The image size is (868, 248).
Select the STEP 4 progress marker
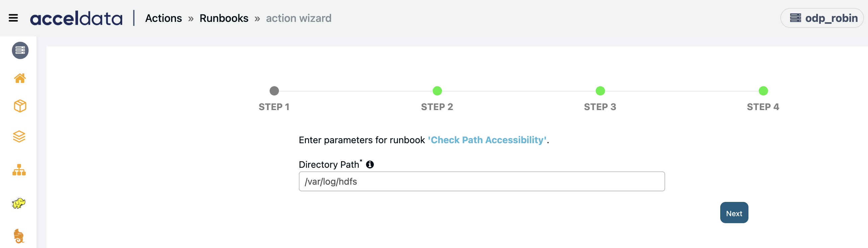[x=763, y=91]
